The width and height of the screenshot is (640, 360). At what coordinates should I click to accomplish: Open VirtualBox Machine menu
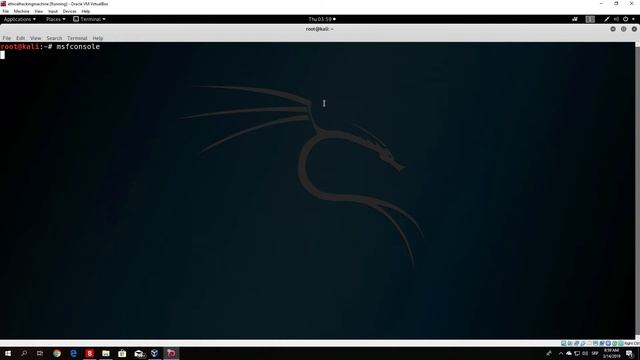(22, 11)
